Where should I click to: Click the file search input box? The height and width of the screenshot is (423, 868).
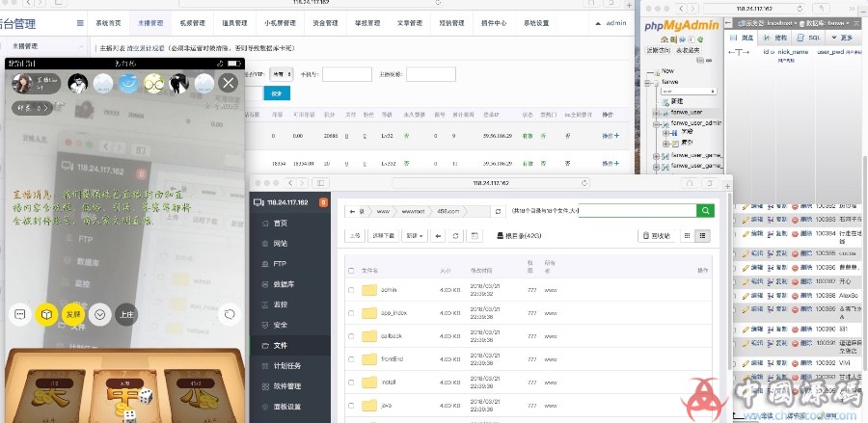(x=637, y=211)
